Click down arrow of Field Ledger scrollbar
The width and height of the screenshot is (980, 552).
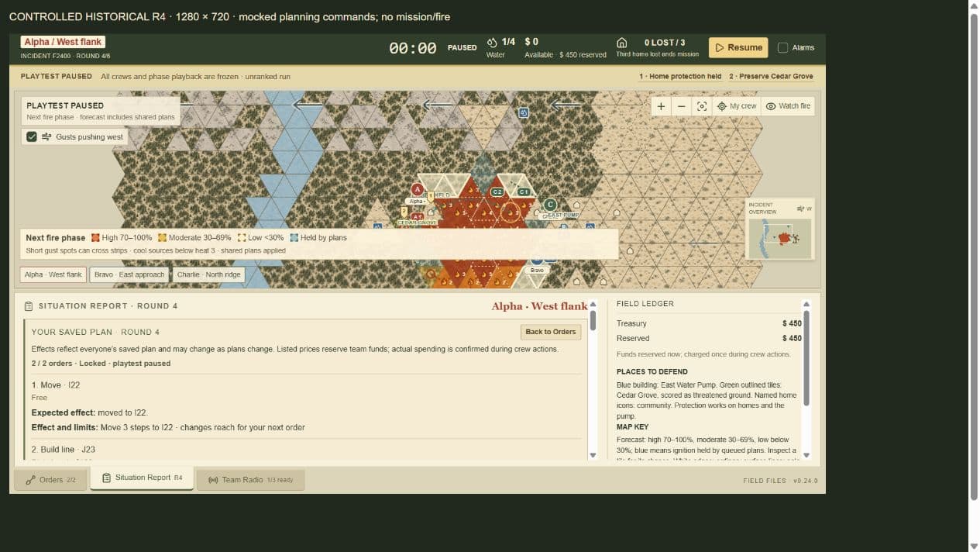coord(806,455)
